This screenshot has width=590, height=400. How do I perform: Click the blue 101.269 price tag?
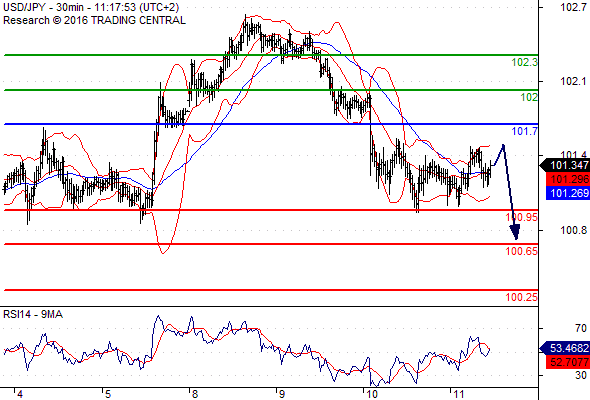point(568,193)
